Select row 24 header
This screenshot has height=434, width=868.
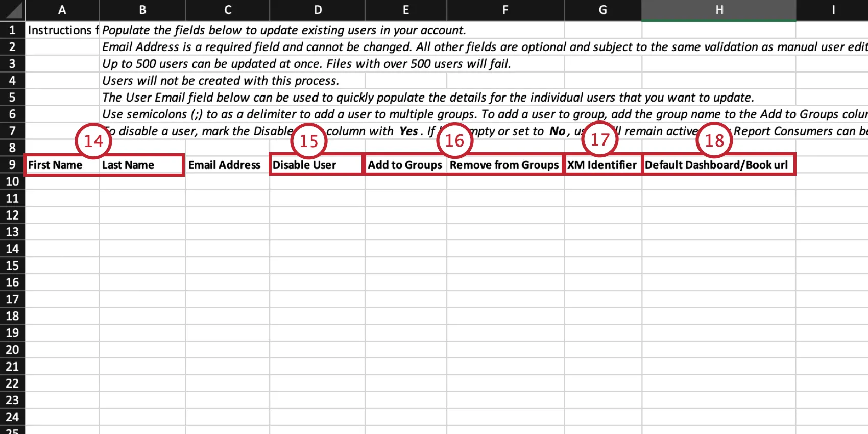(x=12, y=418)
